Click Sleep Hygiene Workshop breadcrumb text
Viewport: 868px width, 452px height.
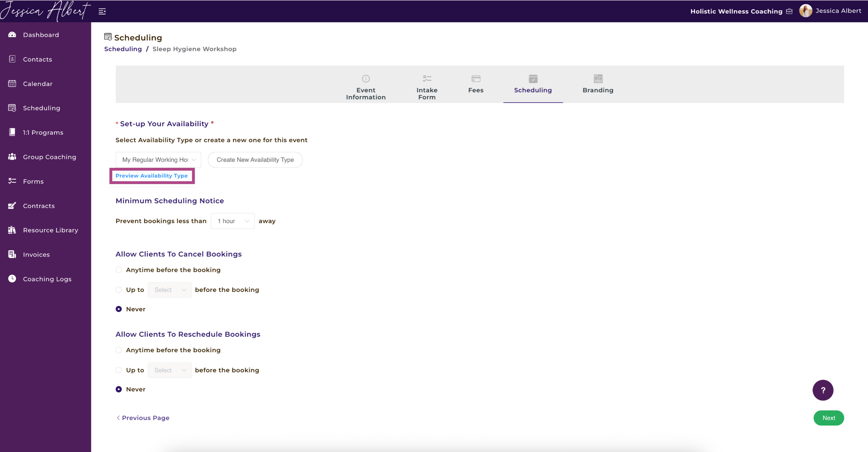pyautogui.click(x=194, y=49)
